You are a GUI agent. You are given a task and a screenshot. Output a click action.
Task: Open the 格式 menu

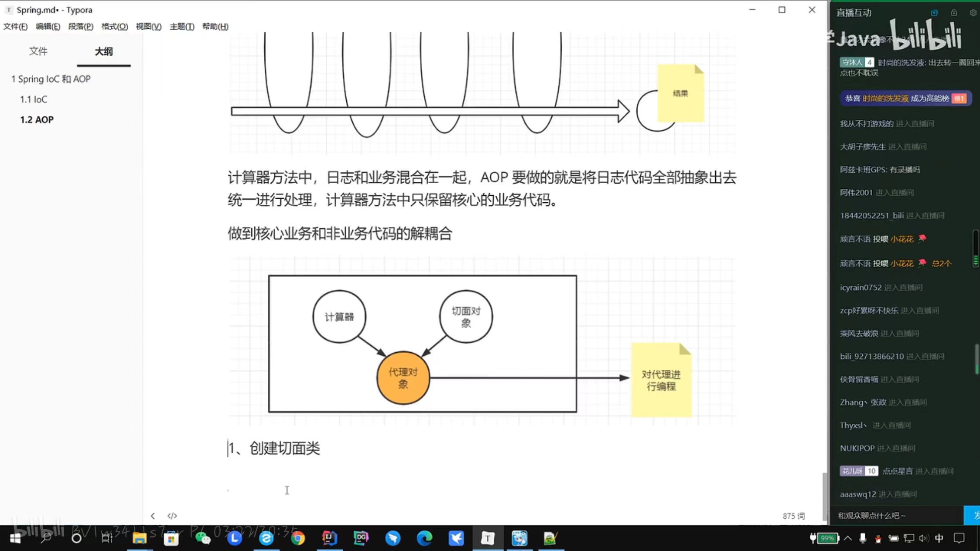pos(114,27)
